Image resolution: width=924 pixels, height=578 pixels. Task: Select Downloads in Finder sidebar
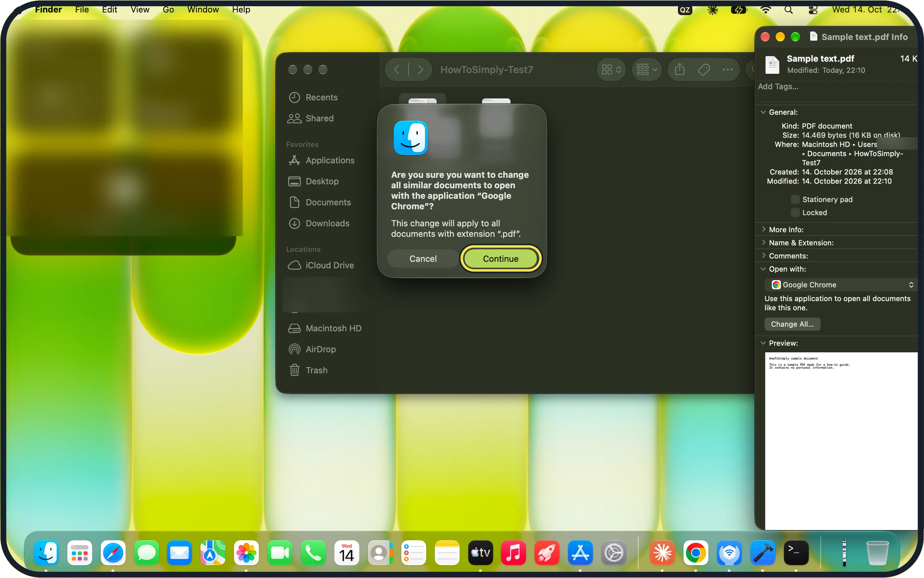[319, 224]
